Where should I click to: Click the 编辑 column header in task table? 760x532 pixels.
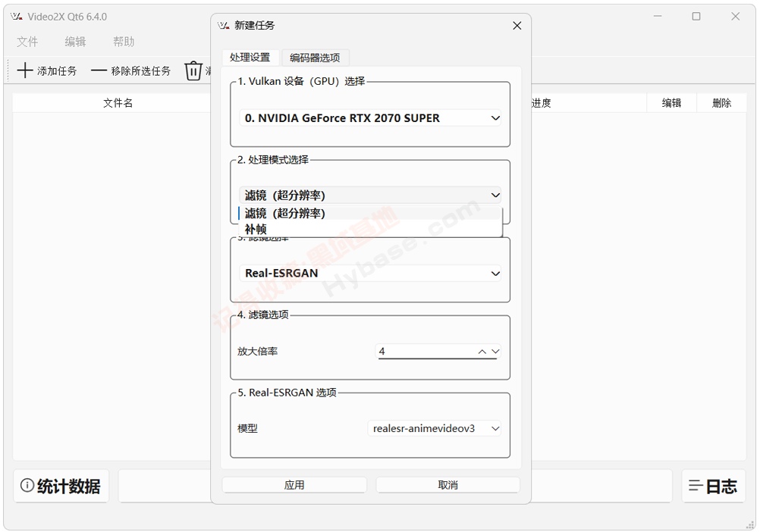point(672,102)
